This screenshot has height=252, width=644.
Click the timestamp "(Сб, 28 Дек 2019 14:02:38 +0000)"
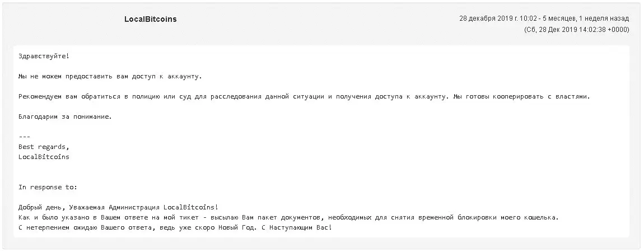coord(576,30)
